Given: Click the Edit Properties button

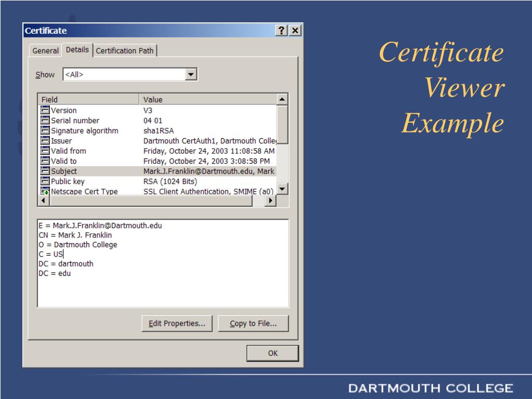Looking at the screenshot, I should point(177,323).
